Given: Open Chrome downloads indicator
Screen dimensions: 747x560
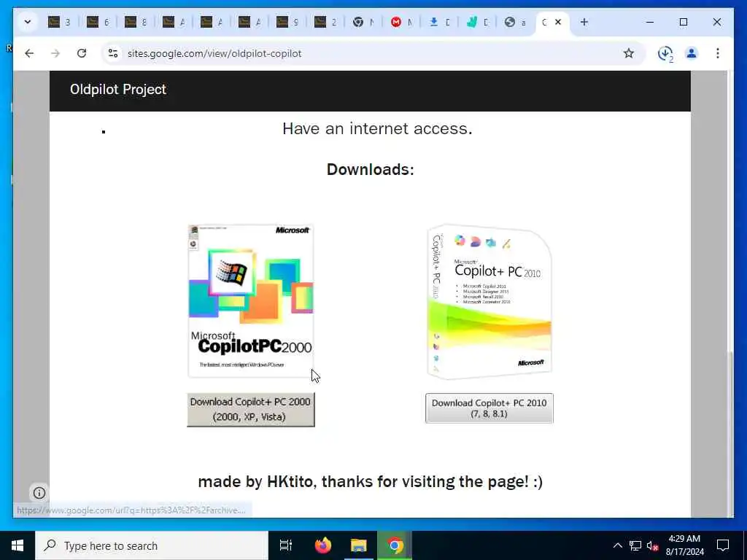Looking at the screenshot, I should 665,54.
